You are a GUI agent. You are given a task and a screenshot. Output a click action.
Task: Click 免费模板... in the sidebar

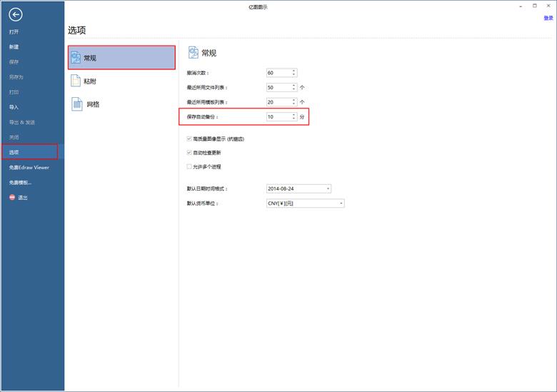click(x=21, y=182)
